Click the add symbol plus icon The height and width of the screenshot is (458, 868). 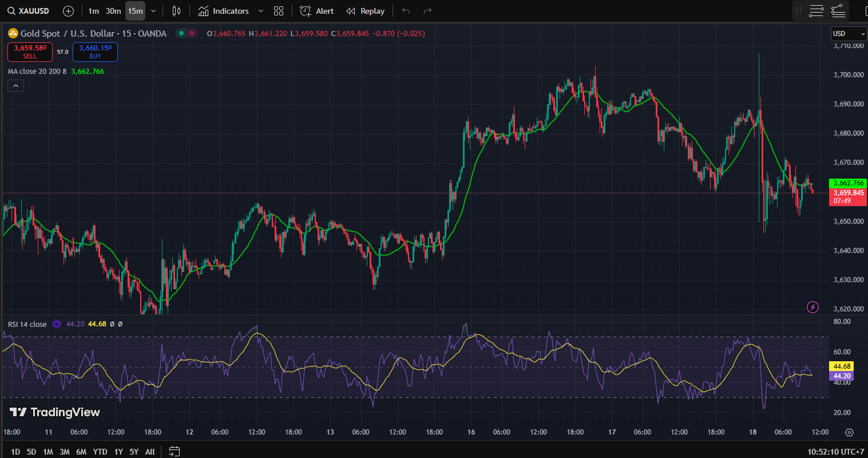68,11
